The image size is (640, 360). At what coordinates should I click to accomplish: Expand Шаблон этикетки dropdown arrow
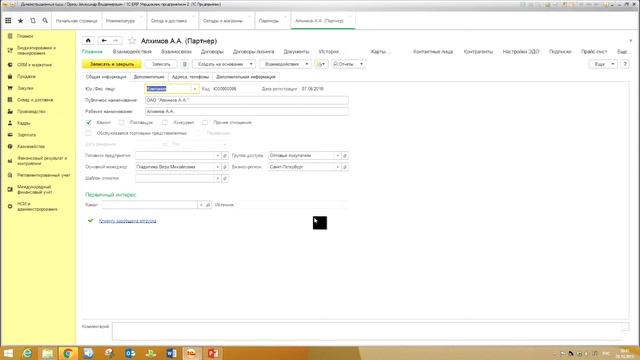pyautogui.click(x=217, y=178)
